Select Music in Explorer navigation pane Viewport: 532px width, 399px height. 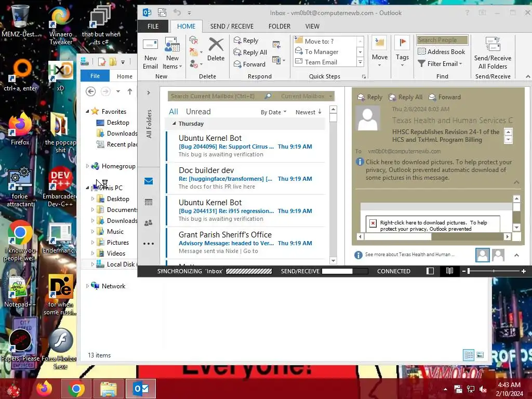click(x=115, y=231)
